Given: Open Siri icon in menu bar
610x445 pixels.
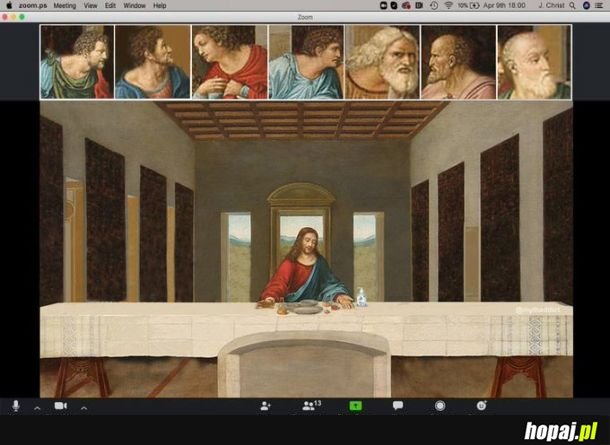Looking at the screenshot, I should [586, 5].
